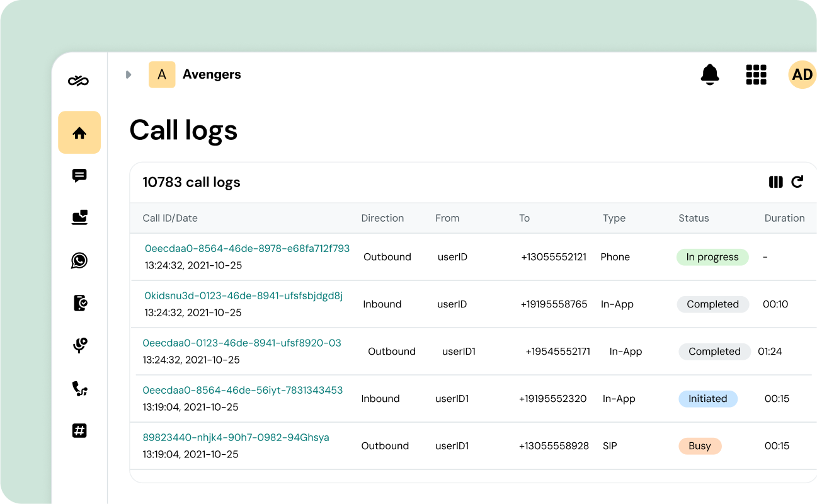817x504 pixels.
Task: Click the numbers hash icon in the sidebar
Action: pos(79,431)
